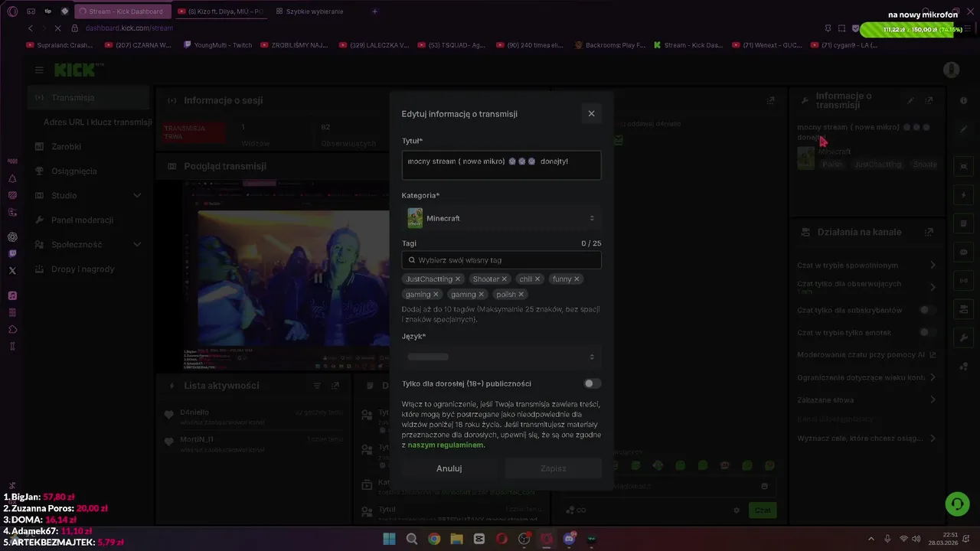Click the Czat send button
The height and width of the screenshot is (551, 980).
coord(763,510)
